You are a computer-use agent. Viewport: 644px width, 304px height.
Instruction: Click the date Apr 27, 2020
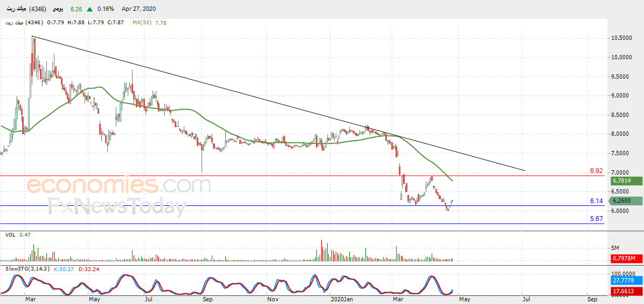pyautogui.click(x=139, y=9)
